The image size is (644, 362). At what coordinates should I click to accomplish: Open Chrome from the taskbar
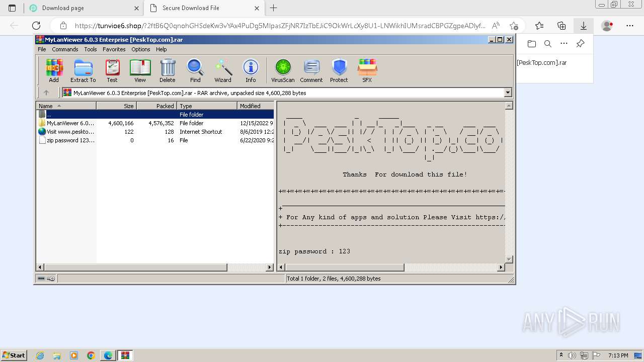91,355
